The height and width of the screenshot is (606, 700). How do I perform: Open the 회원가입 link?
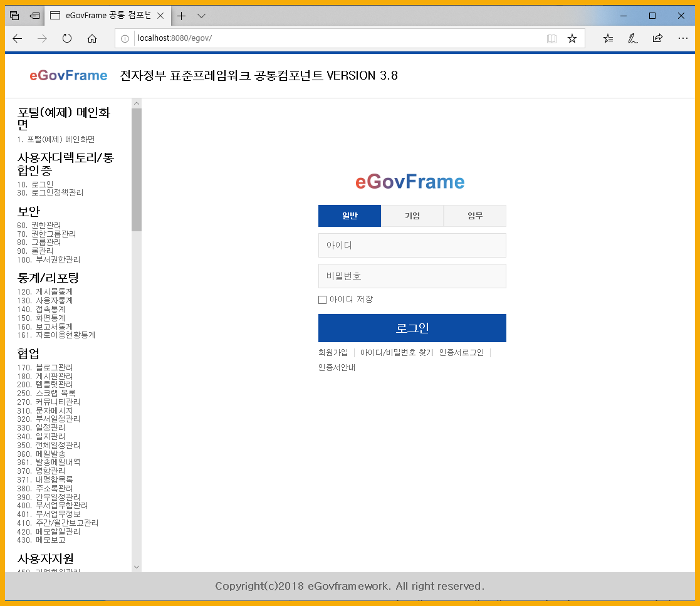click(x=333, y=352)
